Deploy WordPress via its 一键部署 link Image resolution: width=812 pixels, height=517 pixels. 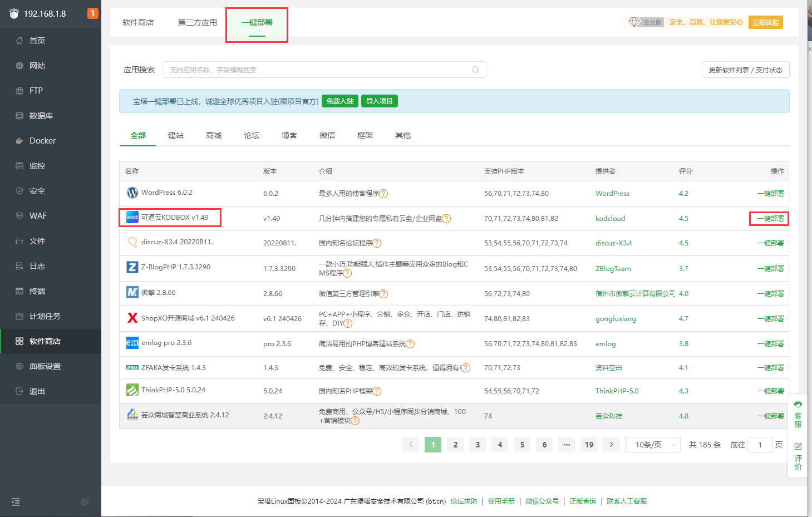(x=771, y=194)
